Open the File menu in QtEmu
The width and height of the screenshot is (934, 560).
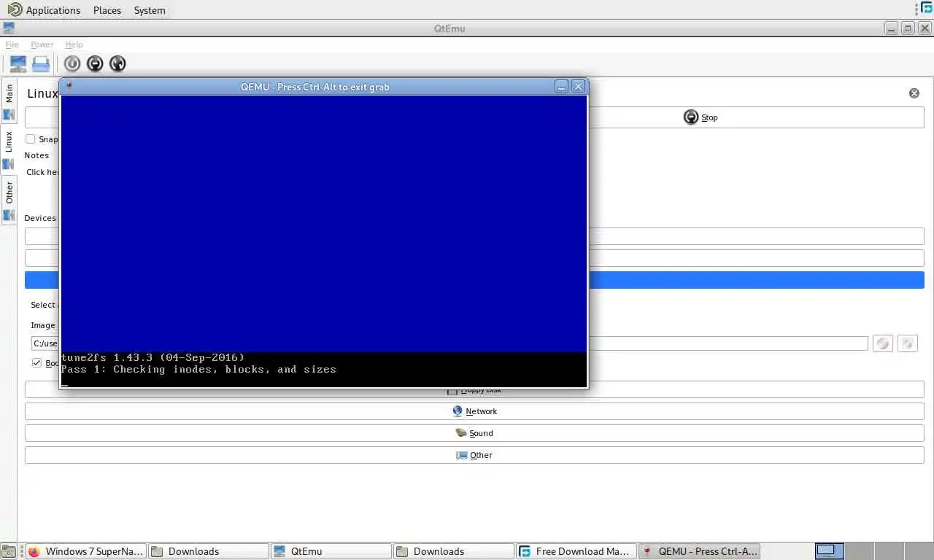tap(12, 44)
